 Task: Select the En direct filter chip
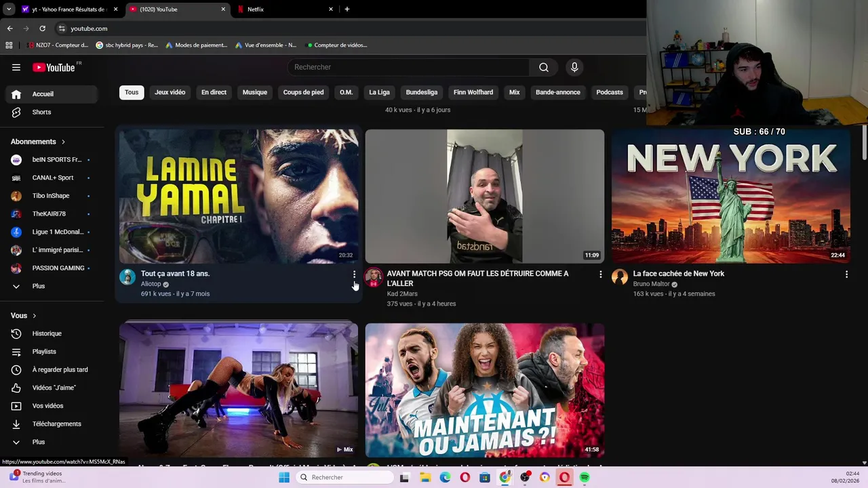coord(214,92)
